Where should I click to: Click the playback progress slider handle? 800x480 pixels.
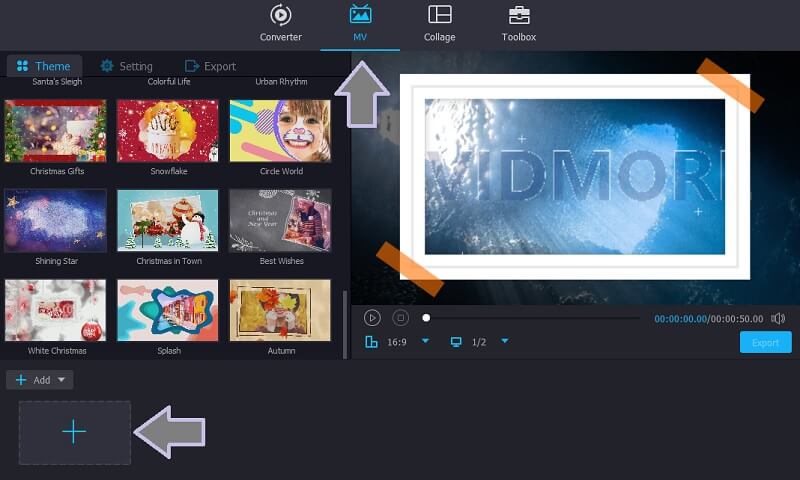tap(426, 318)
